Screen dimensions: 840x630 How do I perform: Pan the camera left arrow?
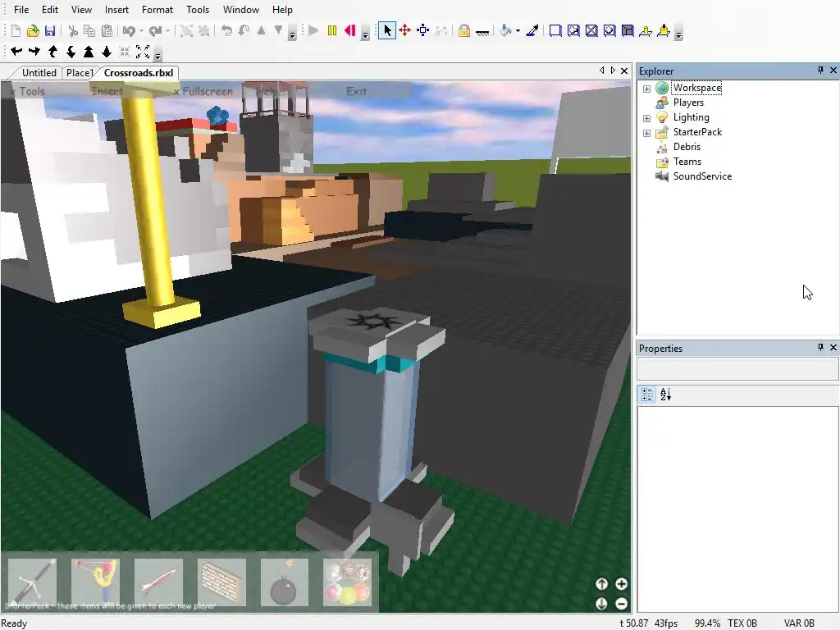click(16, 52)
